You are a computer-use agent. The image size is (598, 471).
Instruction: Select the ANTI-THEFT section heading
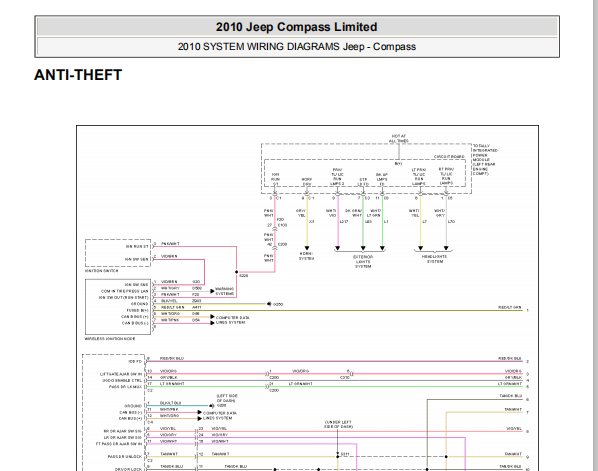click(78, 75)
